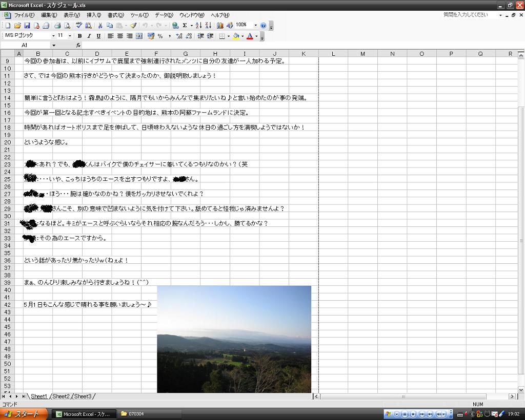Open the font name dropdown
The image size is (525, 420).
click(x=53, y=36)
